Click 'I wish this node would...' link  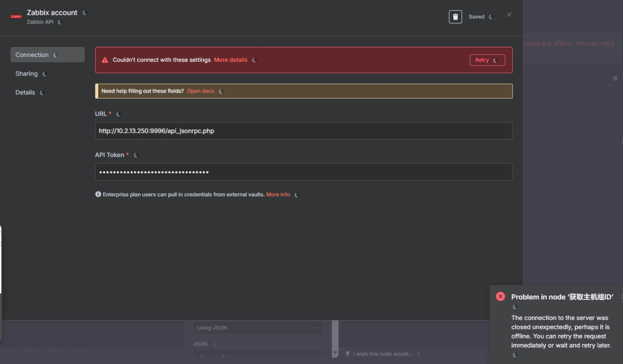[383, 354]
